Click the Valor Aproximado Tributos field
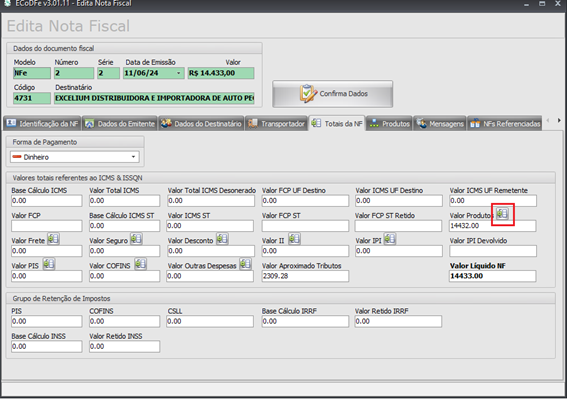 point(305,276)
